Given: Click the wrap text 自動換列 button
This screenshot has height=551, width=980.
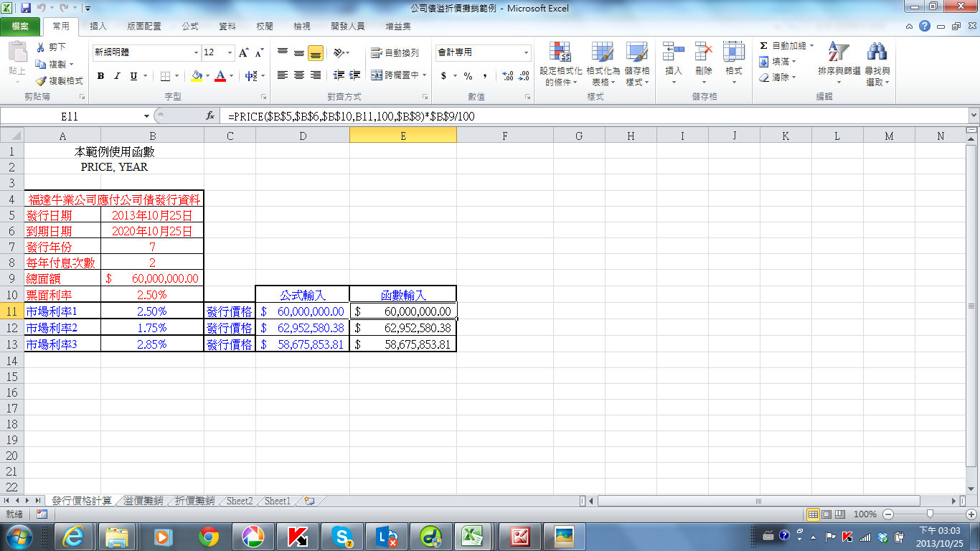Looking at the screenshot, I should point(395,52).
